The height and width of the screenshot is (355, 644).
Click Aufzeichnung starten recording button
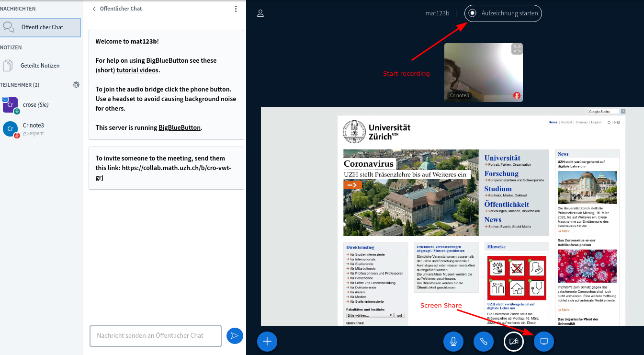pyautogui.click(x=503, y=13)
